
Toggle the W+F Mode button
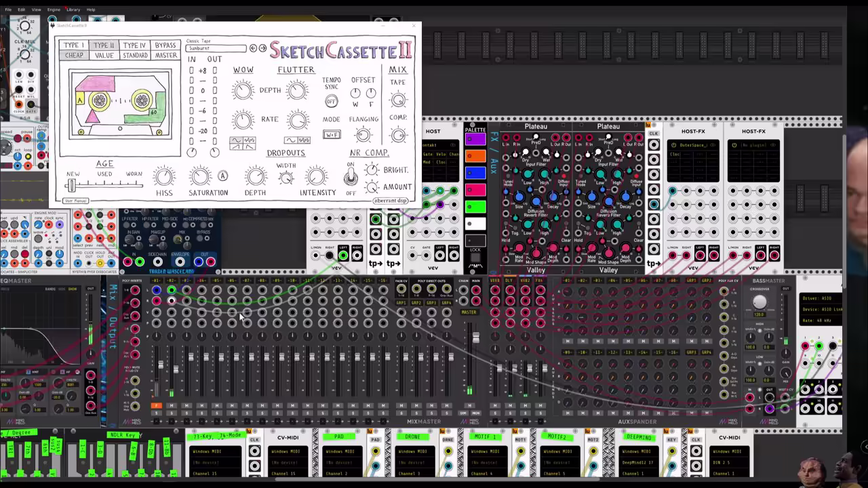331,135
